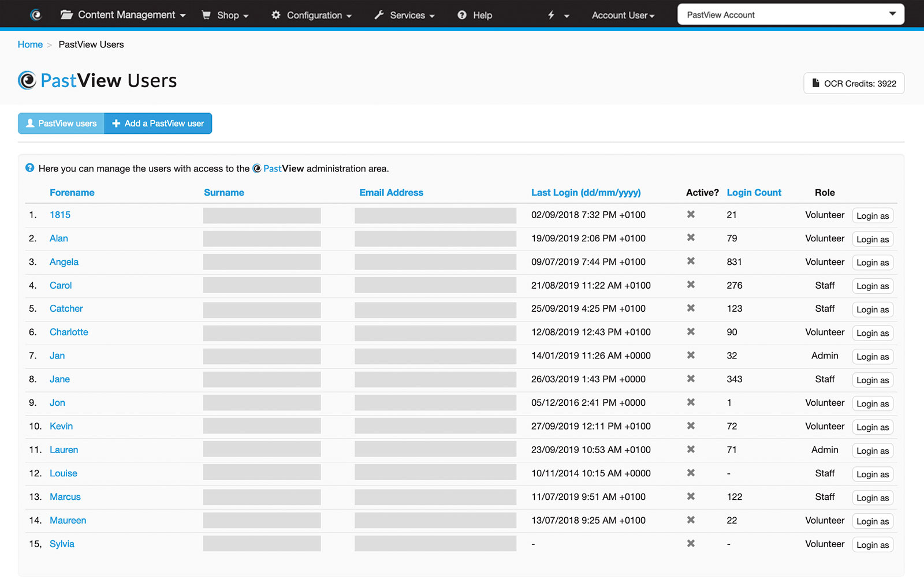Expand the Shop dropdown menu
924x583 pixels.
coord(225,15)
